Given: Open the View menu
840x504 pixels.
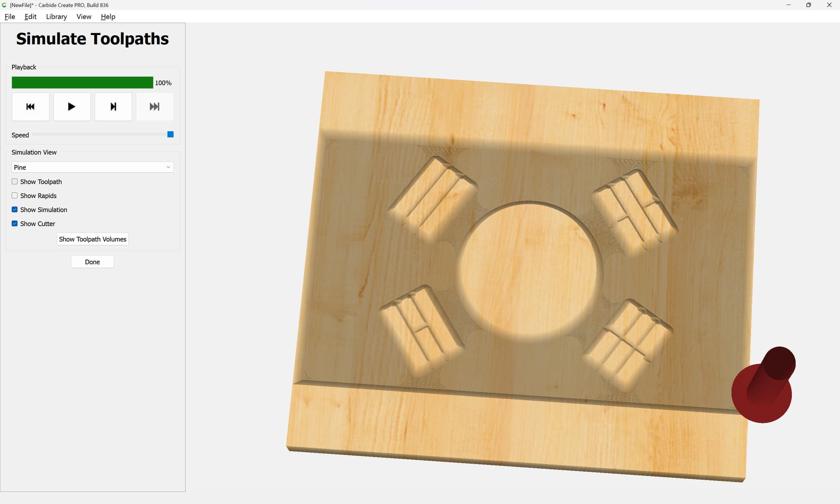Looking at the screenshot, I should pos(84,17).
